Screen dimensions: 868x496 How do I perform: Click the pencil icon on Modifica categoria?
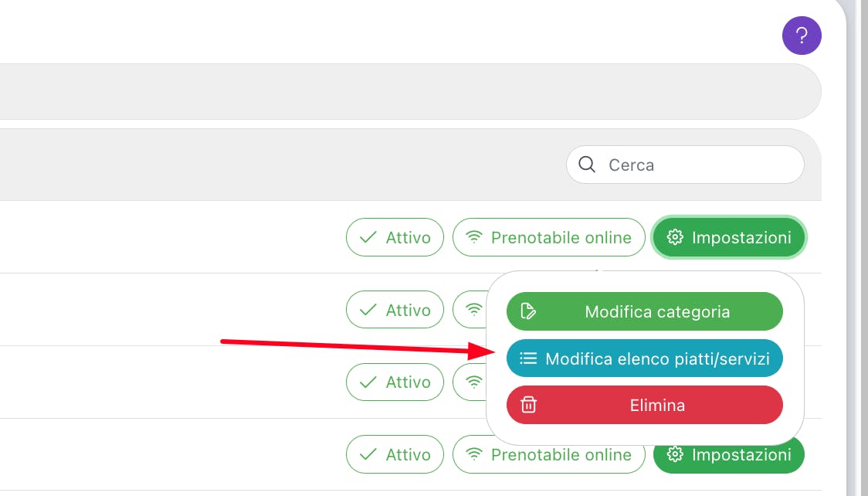529,311
